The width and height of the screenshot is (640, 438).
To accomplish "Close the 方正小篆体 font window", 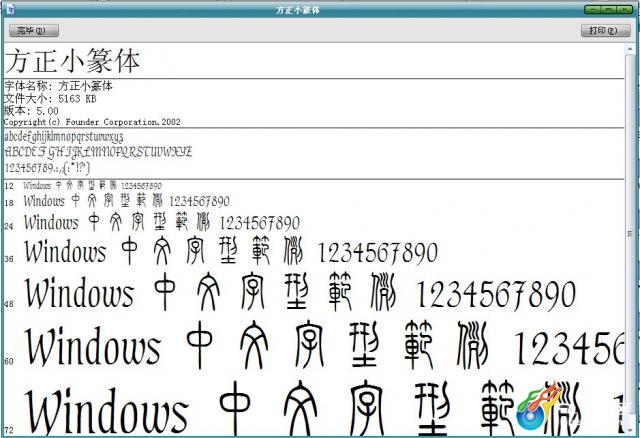I will click(x=624, y=9).
